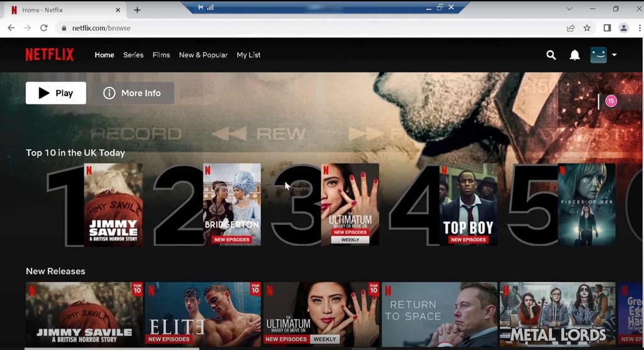Viewport: 644px width, 350px height.
Task: Open the notifications bell
Action: tap(575, 55)
